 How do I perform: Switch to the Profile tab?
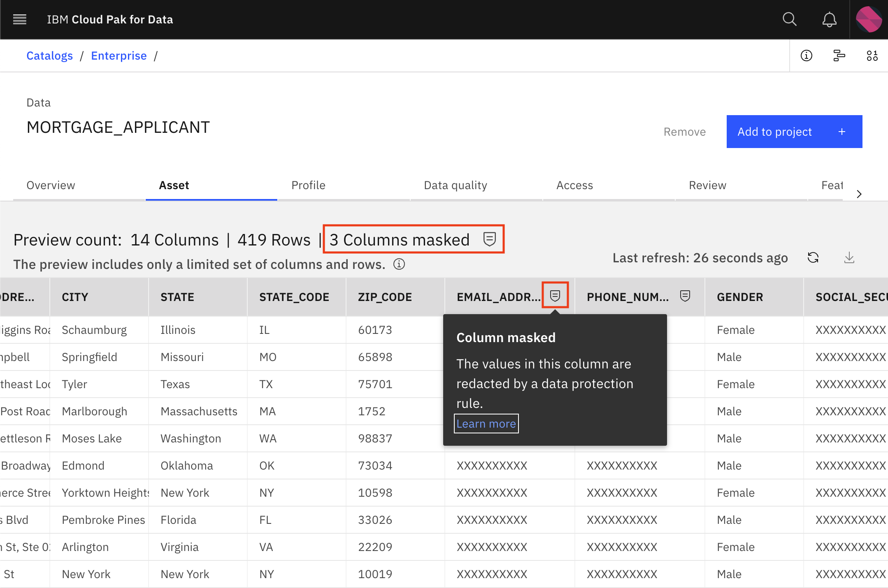point(308,184)
